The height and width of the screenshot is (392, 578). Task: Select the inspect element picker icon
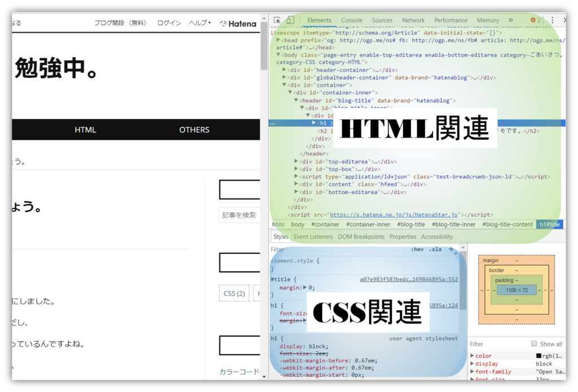(277, 20)
